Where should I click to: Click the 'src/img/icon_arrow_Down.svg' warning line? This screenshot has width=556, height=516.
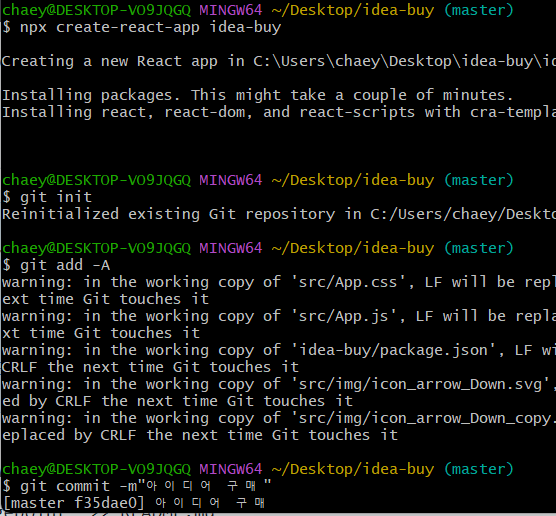point(279,384)
